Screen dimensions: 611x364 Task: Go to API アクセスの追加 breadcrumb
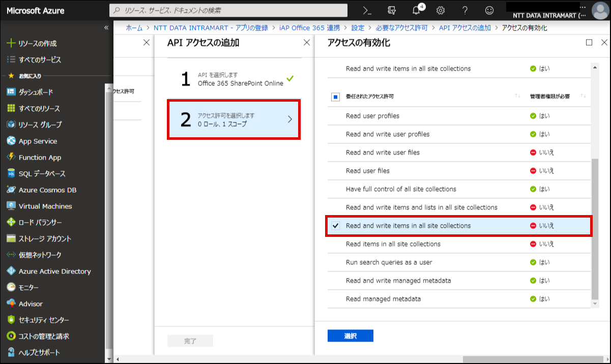465,28
